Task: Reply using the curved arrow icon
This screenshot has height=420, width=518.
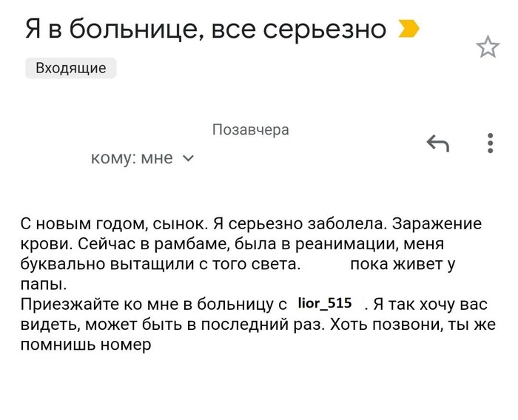Action: tap(438, 143)
